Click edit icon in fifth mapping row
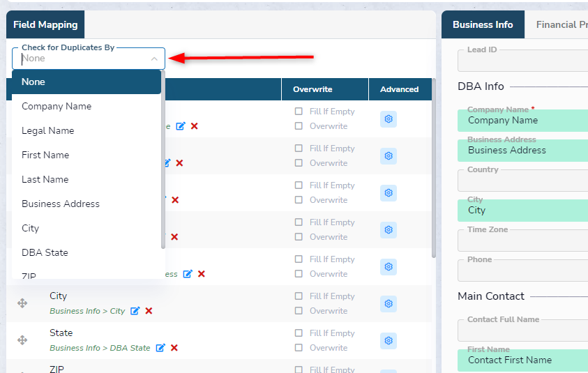The height and width of the screenshot is (373, 588). coord(188,274)
